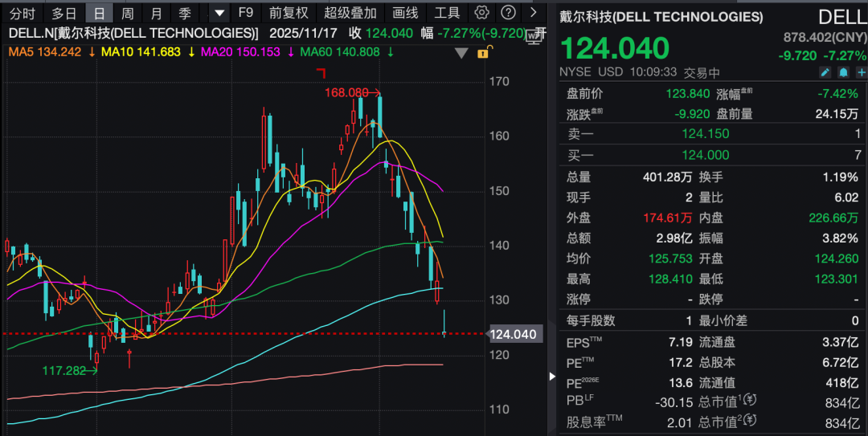Open chart settings gear icon

[481, 12]
